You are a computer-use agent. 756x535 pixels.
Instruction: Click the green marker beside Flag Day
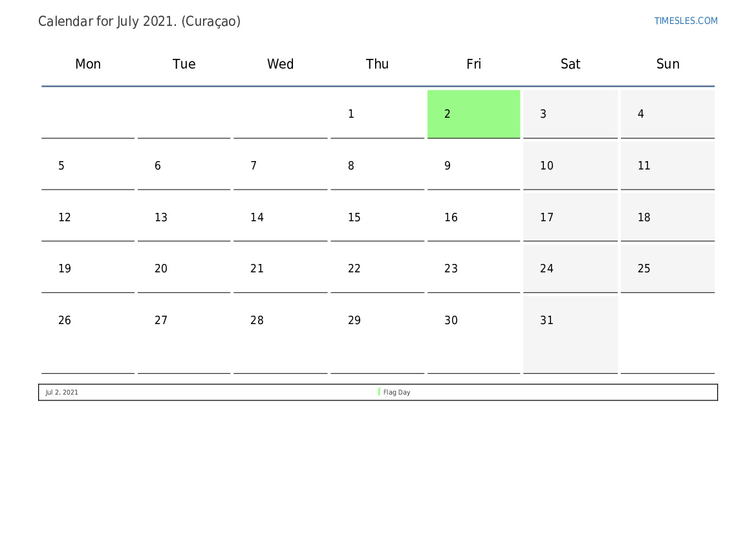379,392
